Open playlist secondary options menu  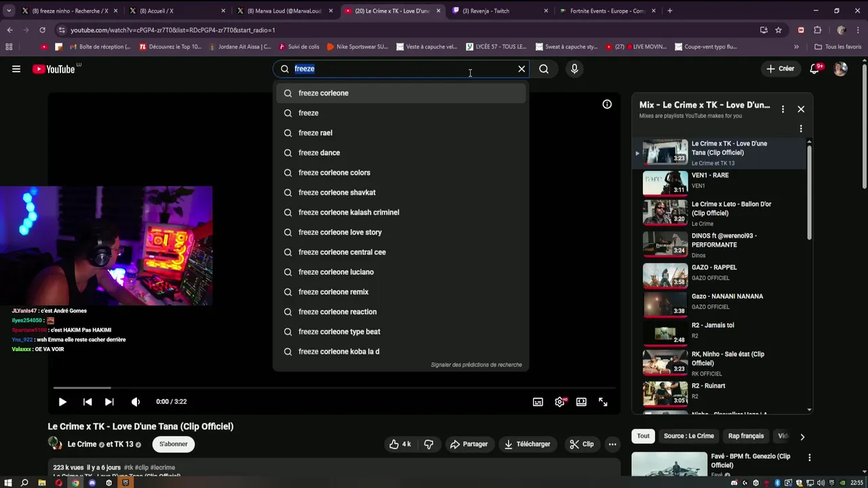click(x=801, y=129)
